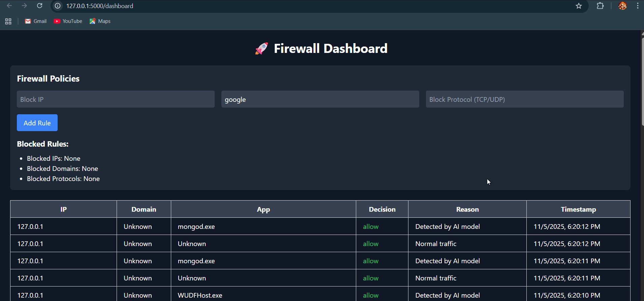Open the YouTube bookmark
Viewport: 644px width, 301px height.
pyautogui.click(x=68, y=21)
